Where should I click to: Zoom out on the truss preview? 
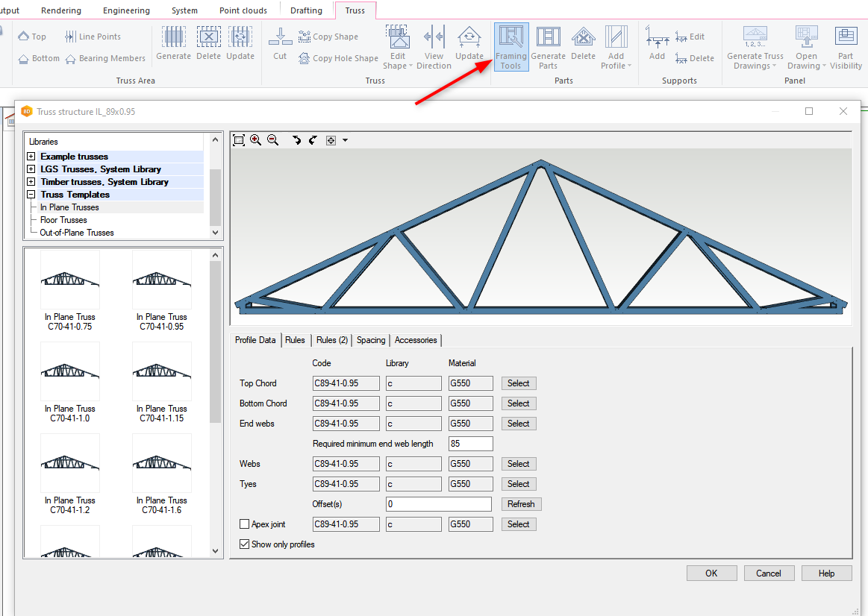pyautogui.click(x=272, y=140)
